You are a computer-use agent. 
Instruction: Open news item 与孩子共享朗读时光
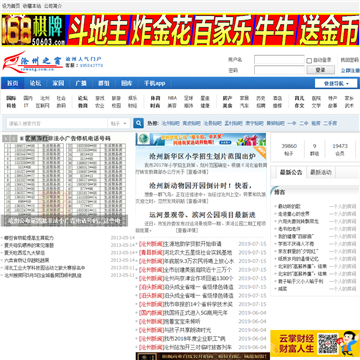click(188, 330)
